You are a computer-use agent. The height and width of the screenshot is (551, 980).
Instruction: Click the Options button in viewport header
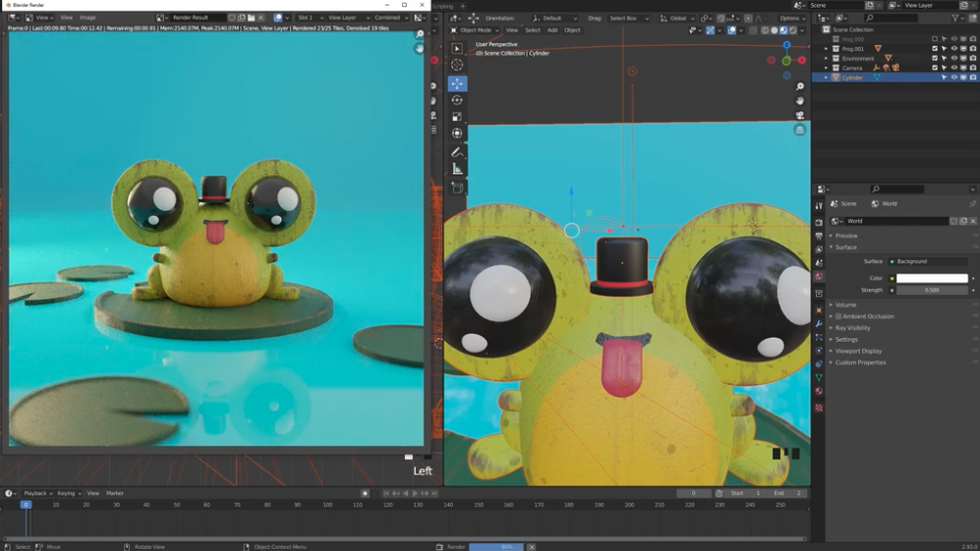pos(791,18)
